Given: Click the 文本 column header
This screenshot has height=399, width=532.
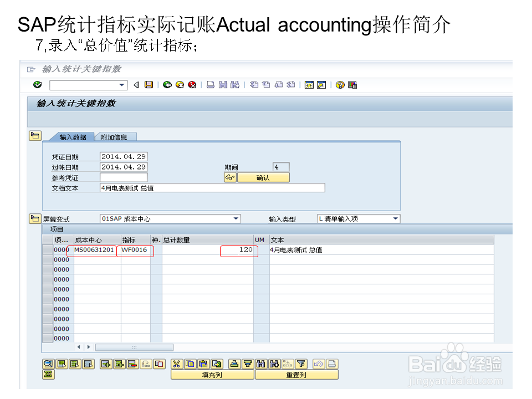Looking at the screenshot, I should coord(382,240).
